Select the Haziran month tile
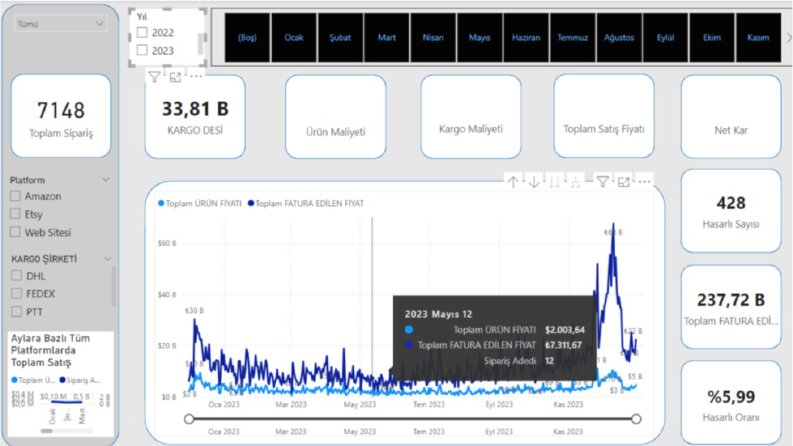The height and width of the screenshot is (446, 793). pos(526,37)
